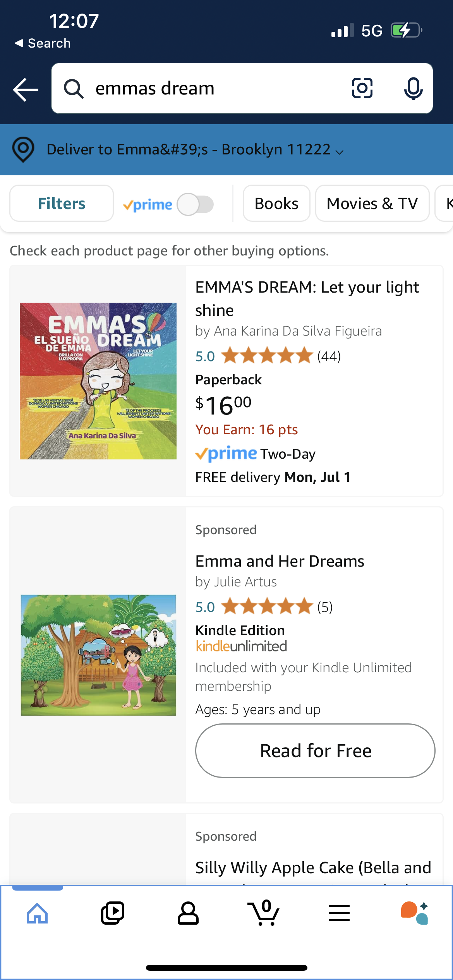Open the EMMA'S DREAM: Let your light shine title

[307, 298]
